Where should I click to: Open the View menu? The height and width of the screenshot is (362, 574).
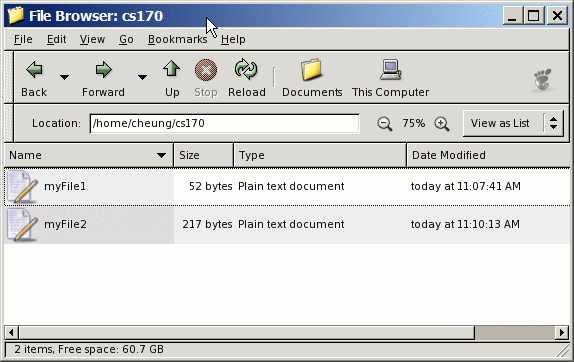pyautogui.click(x=92, y=39)
